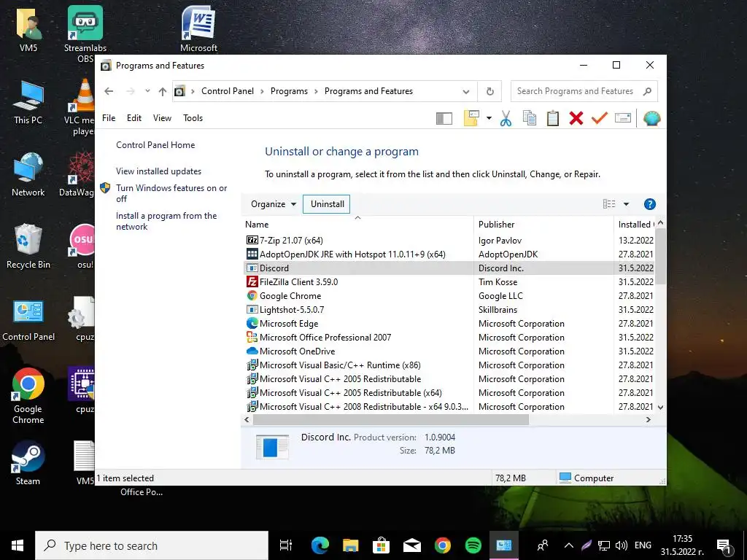The height and width of the screenshot is (560, 747).
Task: Click the horizontal scrollbar thumb of the program list
Action: (x=391, y=420)
